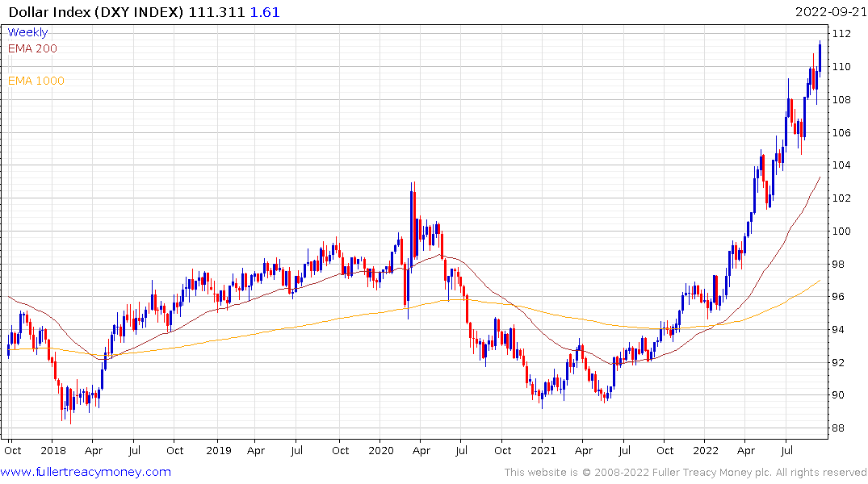Click the 90 price axis label

click(838, 395)
